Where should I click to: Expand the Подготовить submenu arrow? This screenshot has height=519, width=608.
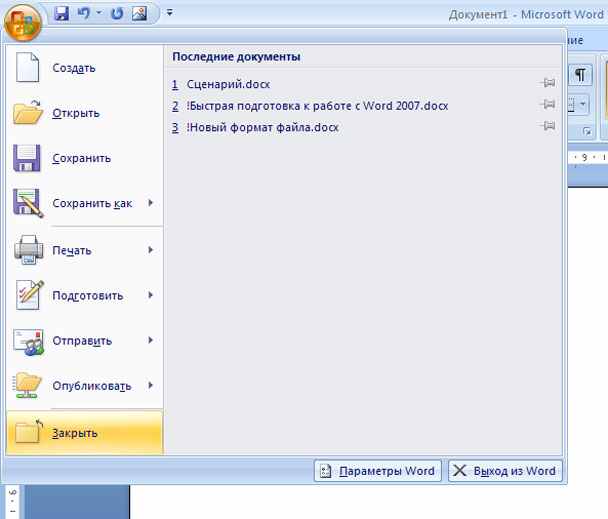150,295
